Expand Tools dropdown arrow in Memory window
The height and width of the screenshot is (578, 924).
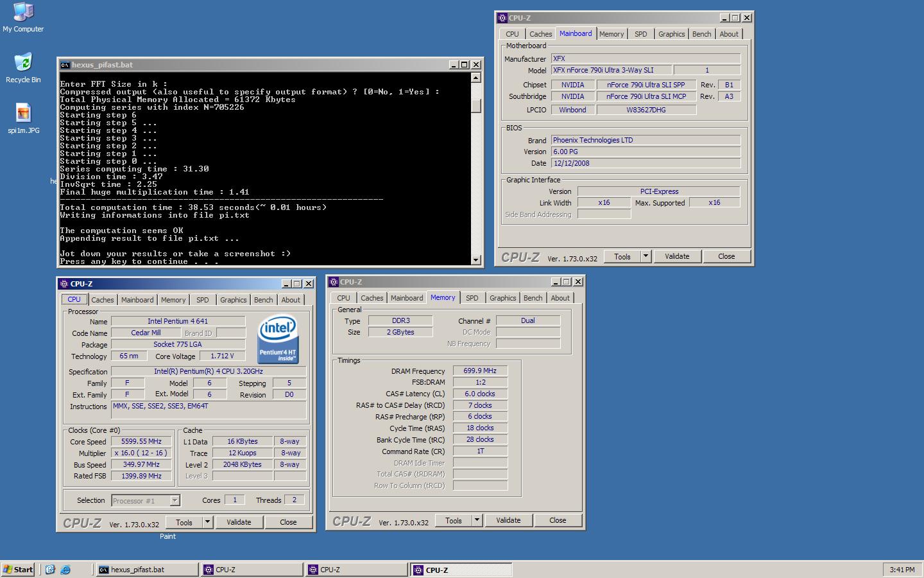[x=477, y=520]
